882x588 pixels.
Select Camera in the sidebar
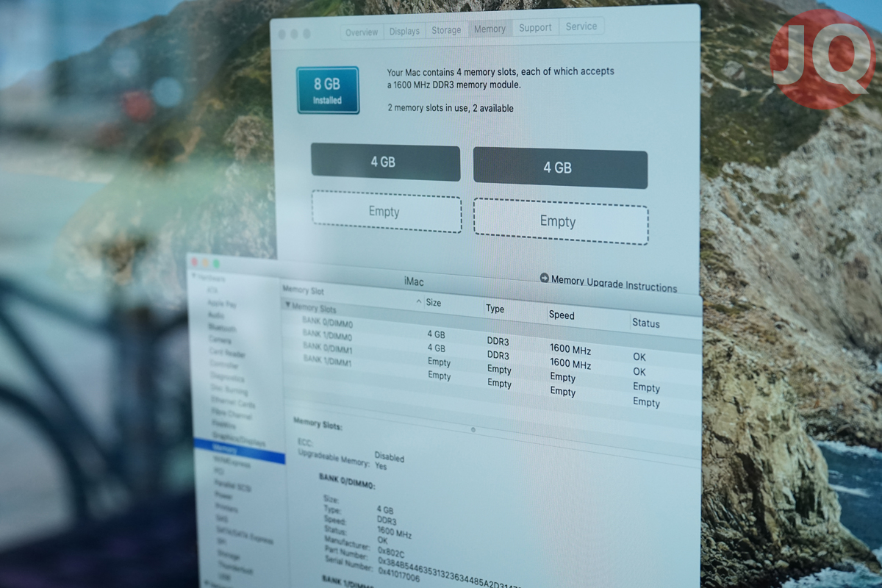tap(220, 340)
